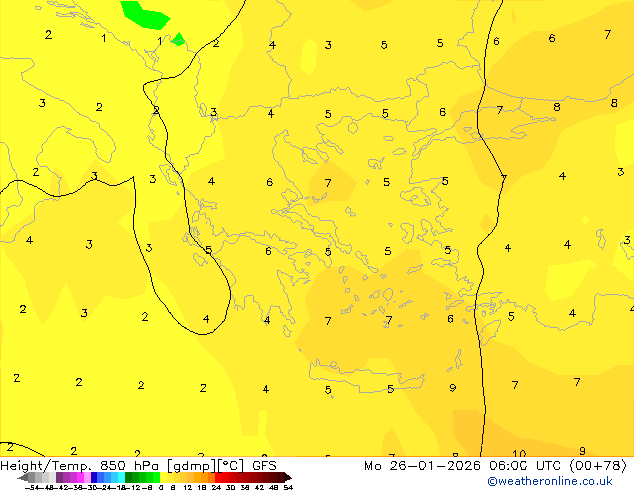The image size is (634, 490).
Task: Pick the dark blue swatch on the scale
Action: [x=94, y=477]
